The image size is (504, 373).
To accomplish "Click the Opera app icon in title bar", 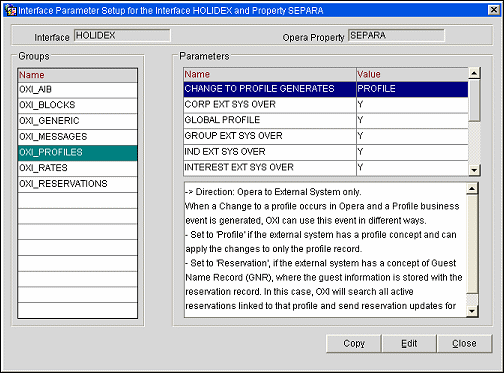I will tap(11, 11).
